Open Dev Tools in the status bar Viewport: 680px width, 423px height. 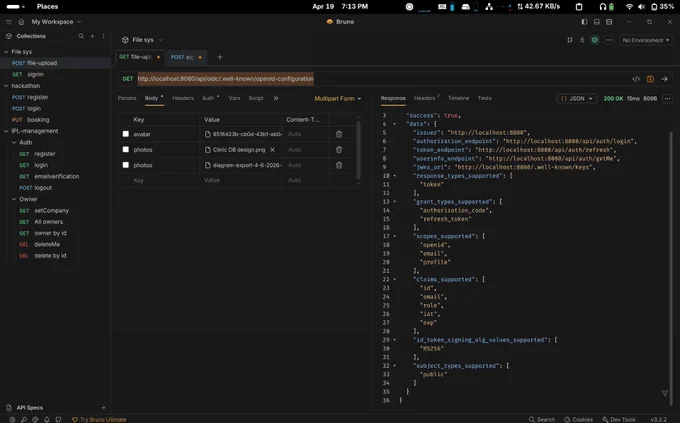[619, 420]
